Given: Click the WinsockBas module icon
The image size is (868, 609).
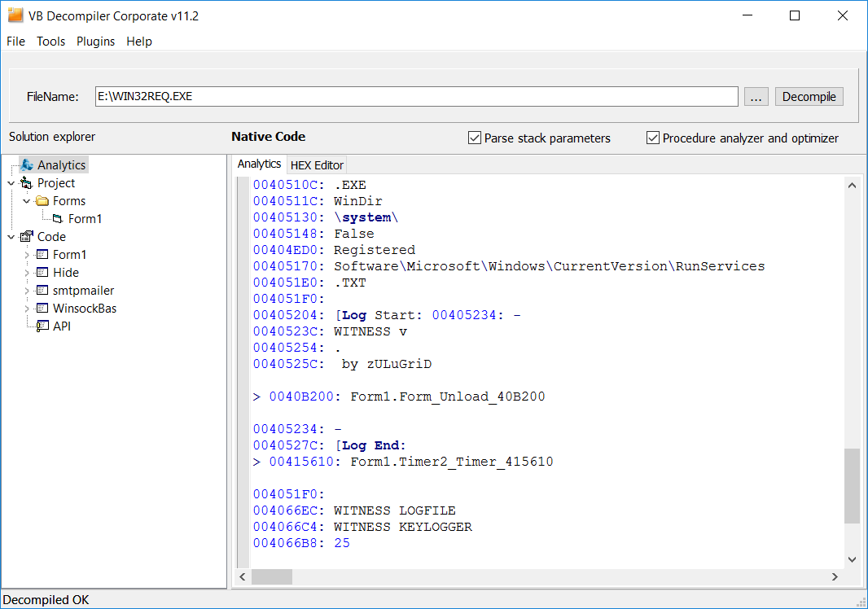Looking at the screenshot, I should (x=42, y=309).
